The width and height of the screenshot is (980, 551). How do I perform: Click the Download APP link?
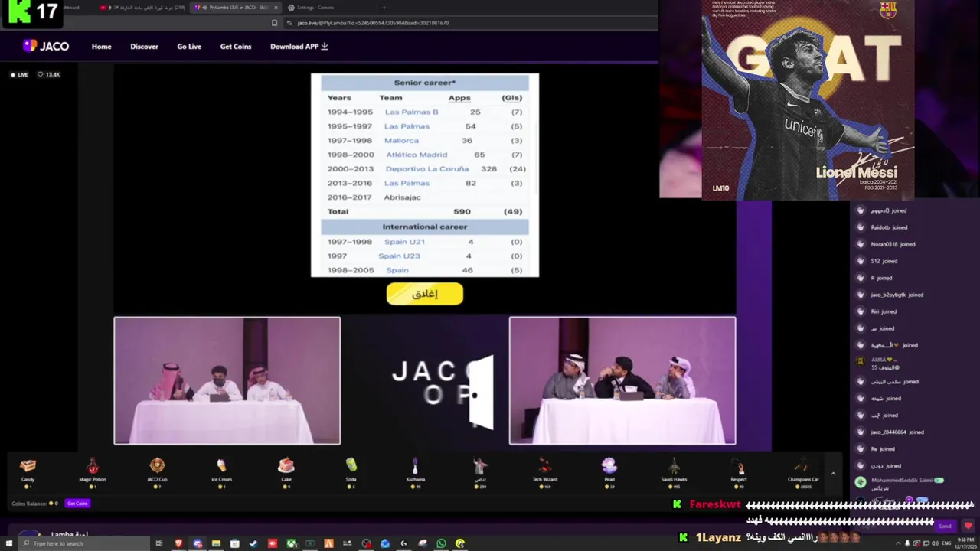click(x=299, y=47)
